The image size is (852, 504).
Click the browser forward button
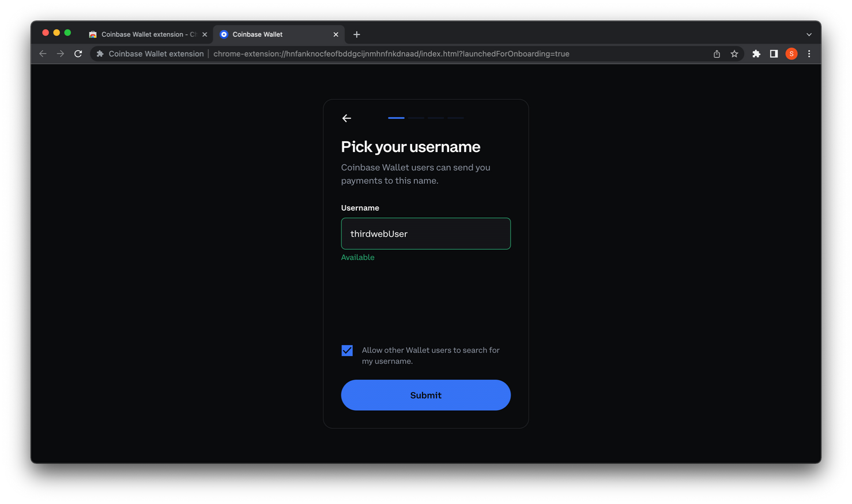[61, 54]
